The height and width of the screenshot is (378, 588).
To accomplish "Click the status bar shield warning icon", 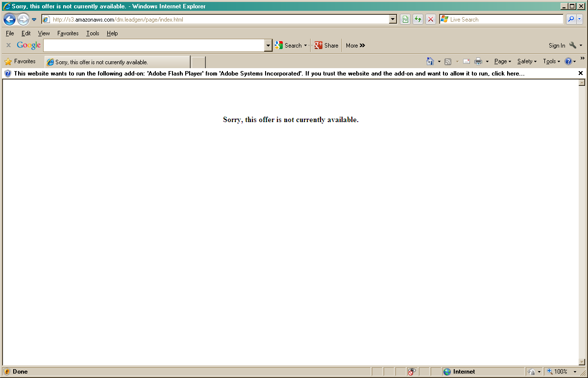I will click(x=7, y=372).
